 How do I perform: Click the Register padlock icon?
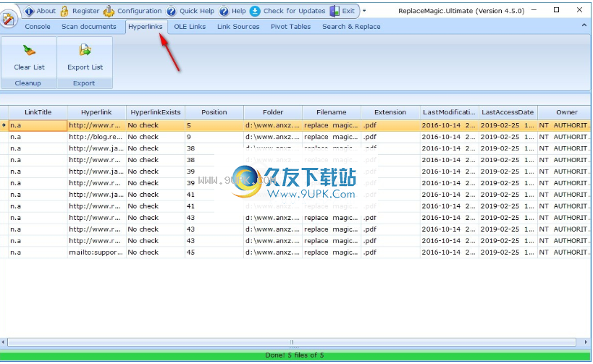tap(64, 11)
